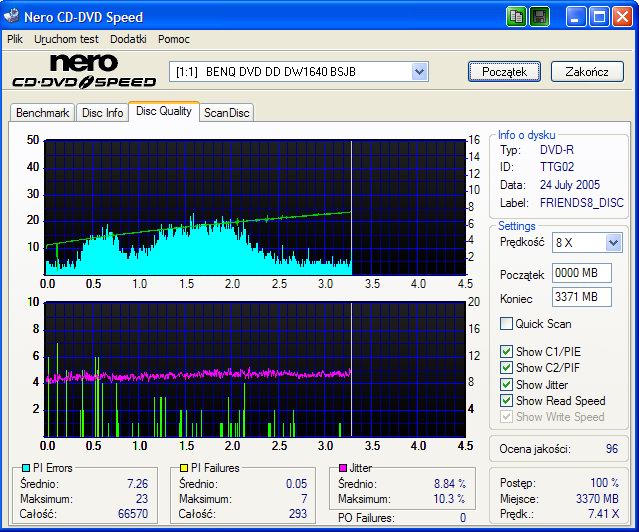Image resolution: width=639 pixels, height=532 pixels.
Task: Click the cyan PI Errors color swatch
Action: tap(26, 468)
